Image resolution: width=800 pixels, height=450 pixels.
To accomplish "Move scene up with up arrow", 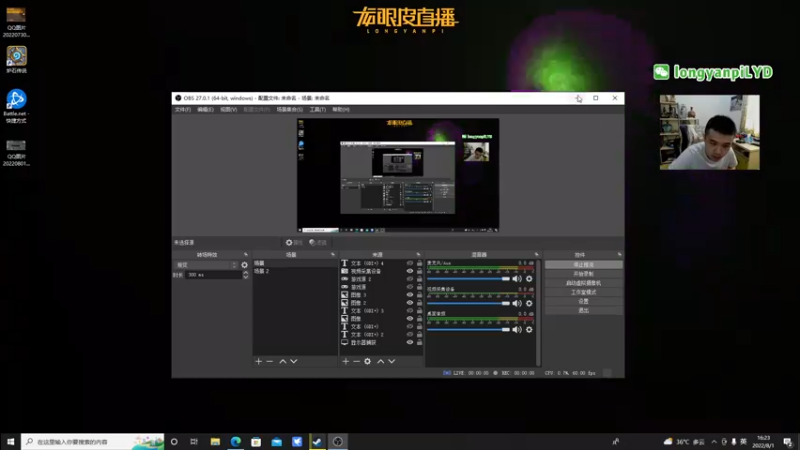I will (x=283, y=361).
